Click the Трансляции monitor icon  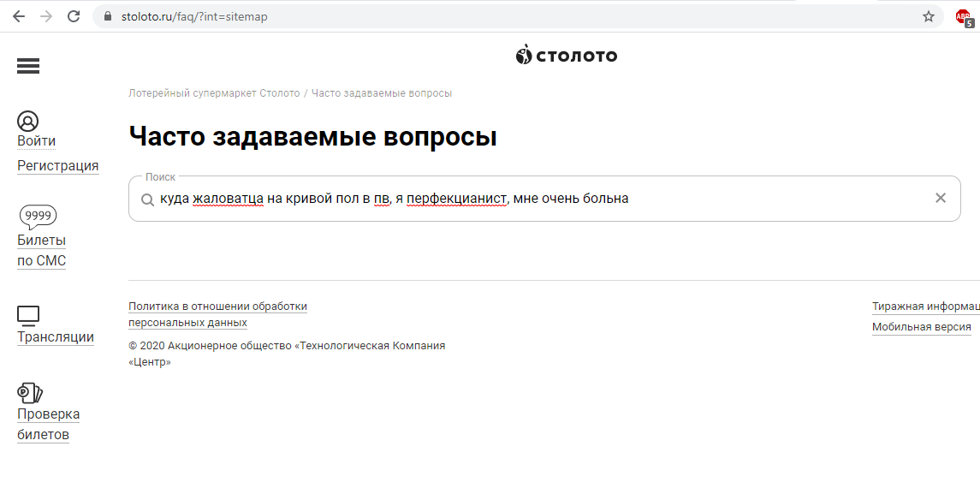(x=28, y=316)
